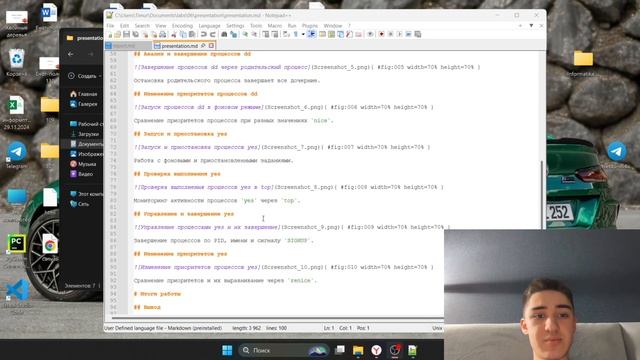
Task: Open the Plugins menu
Action: point(310,26)
